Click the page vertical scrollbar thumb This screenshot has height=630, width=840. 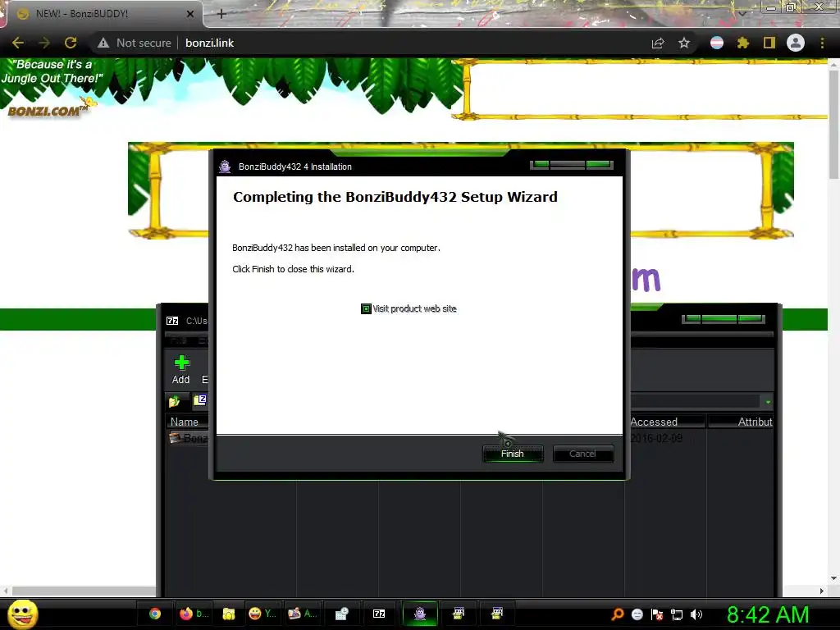point(833,125)
